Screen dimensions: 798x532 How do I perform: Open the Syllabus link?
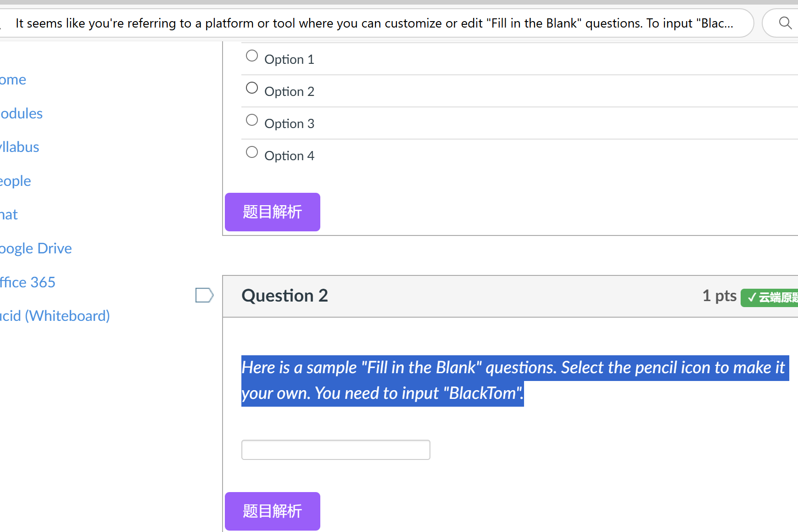19,147
